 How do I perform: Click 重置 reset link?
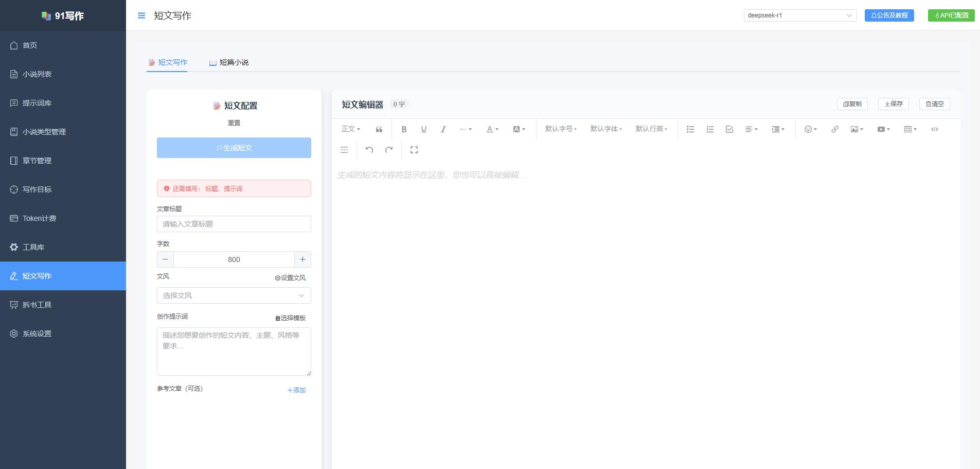pyautogui.click(x=234, y=123)
